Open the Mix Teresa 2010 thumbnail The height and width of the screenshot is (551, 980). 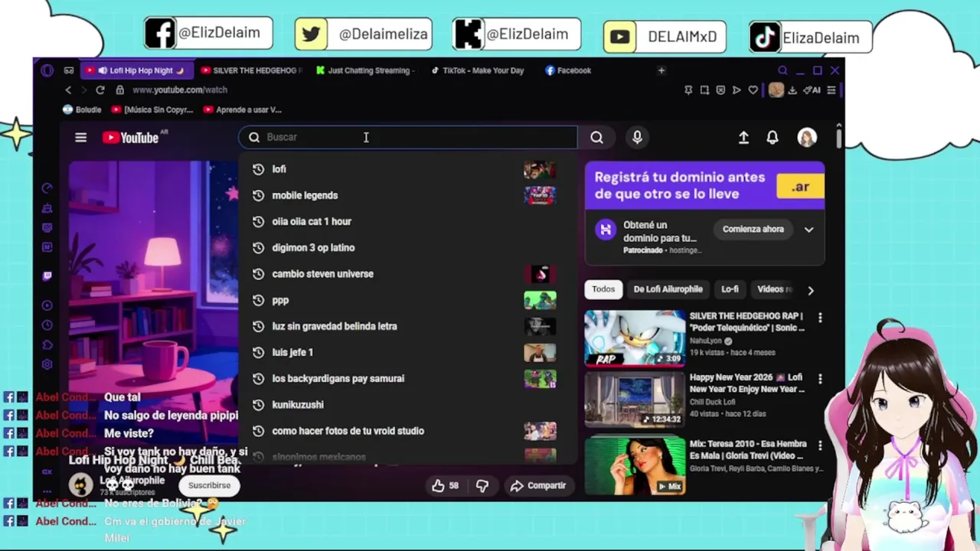(635, 465)
